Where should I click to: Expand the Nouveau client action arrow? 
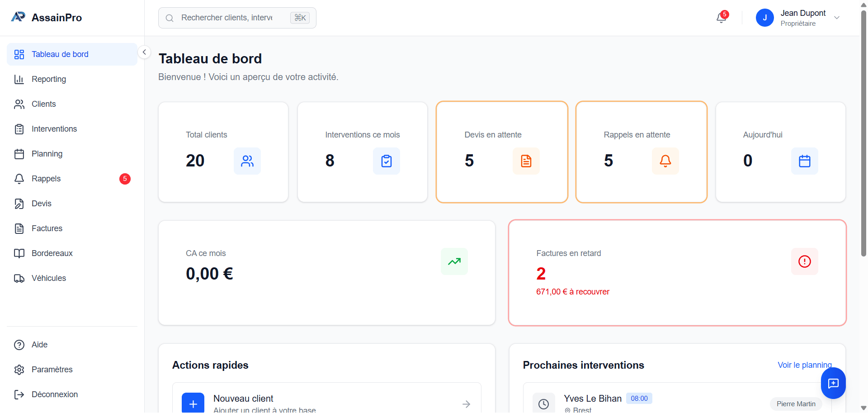tap(466, 404)
